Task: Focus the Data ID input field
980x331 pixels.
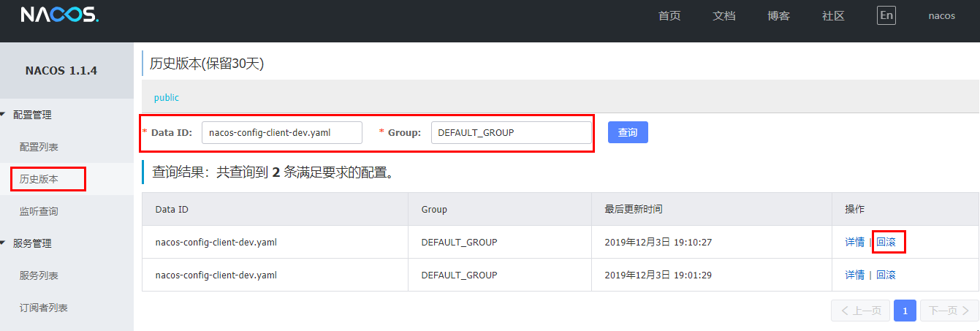Action: click(282, 132)
